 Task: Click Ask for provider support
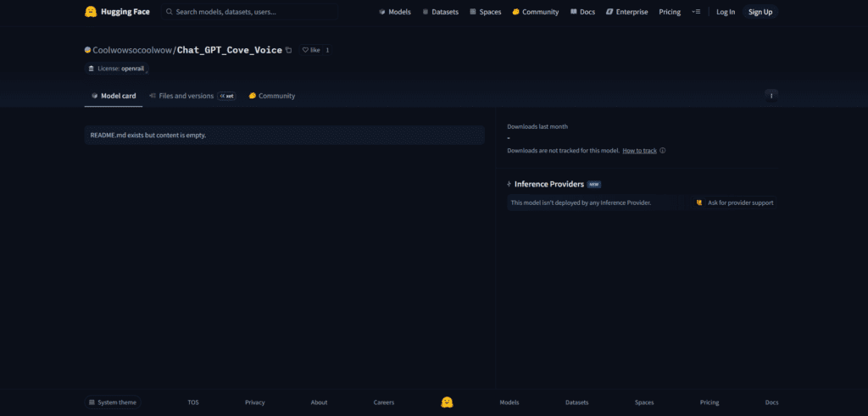pyautogui.click(x=734, y=202)
